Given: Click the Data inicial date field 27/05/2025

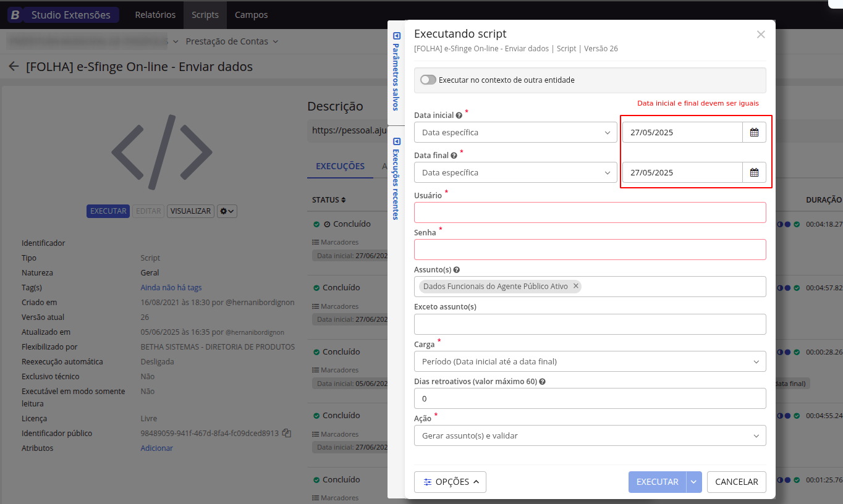Looking at the screenshot, I should point(682,132).
